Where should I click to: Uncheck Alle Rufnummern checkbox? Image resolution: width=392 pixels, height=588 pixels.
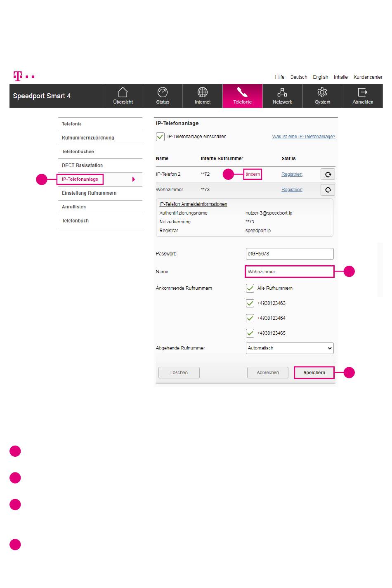click(250, 288)
